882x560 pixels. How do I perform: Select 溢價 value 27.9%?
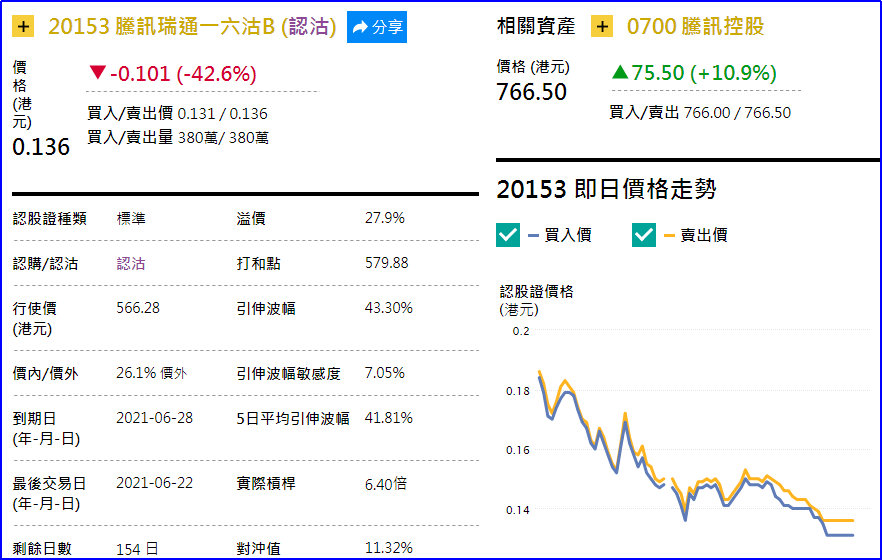click(x=385, y=218)
